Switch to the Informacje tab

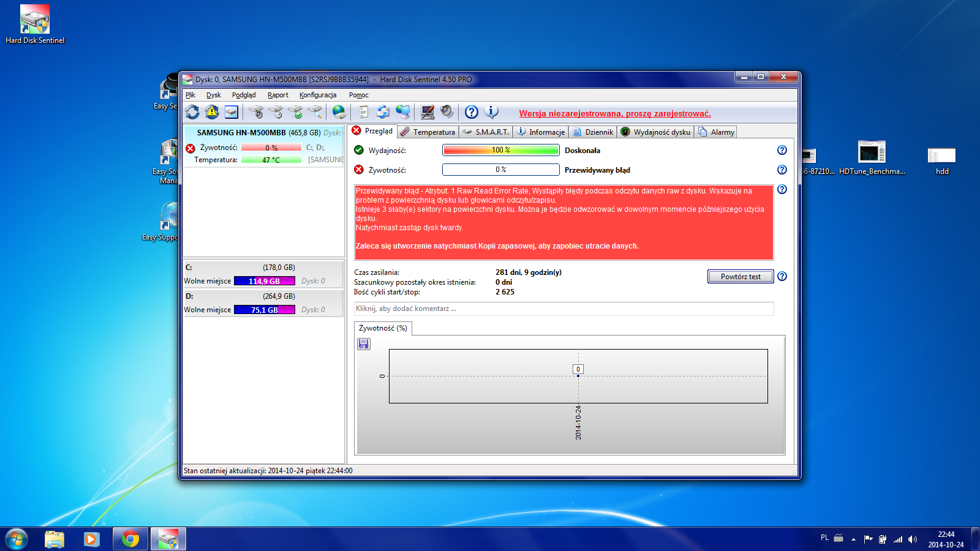point(541,132)
